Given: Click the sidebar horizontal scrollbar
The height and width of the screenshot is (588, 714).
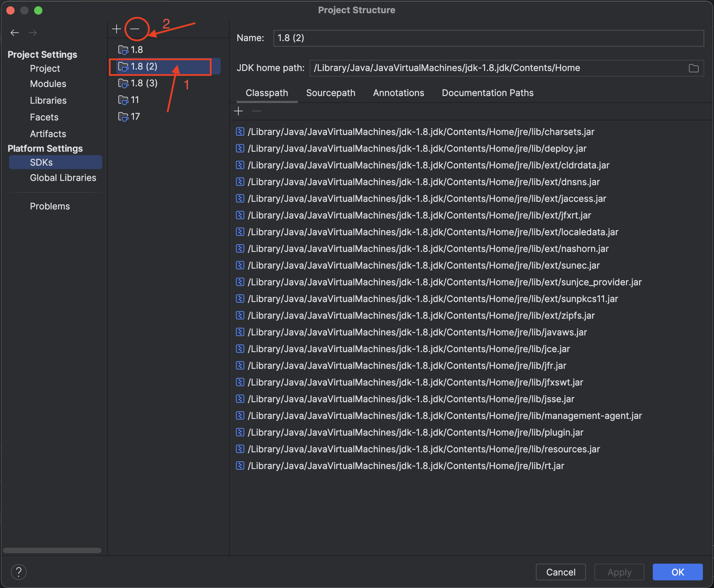Looking at the screenshot, I should (x=52, y=550).
